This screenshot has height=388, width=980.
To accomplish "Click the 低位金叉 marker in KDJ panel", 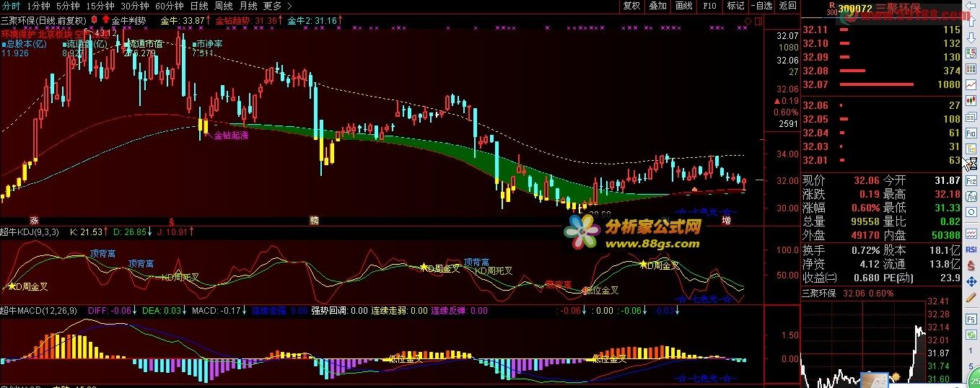I will pyautogui.click(x=600, y=291).
